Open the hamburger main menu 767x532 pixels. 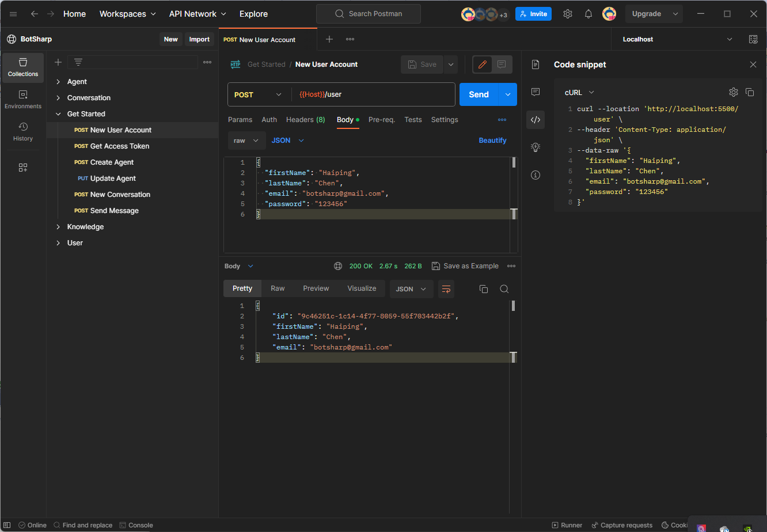[13, 14]
